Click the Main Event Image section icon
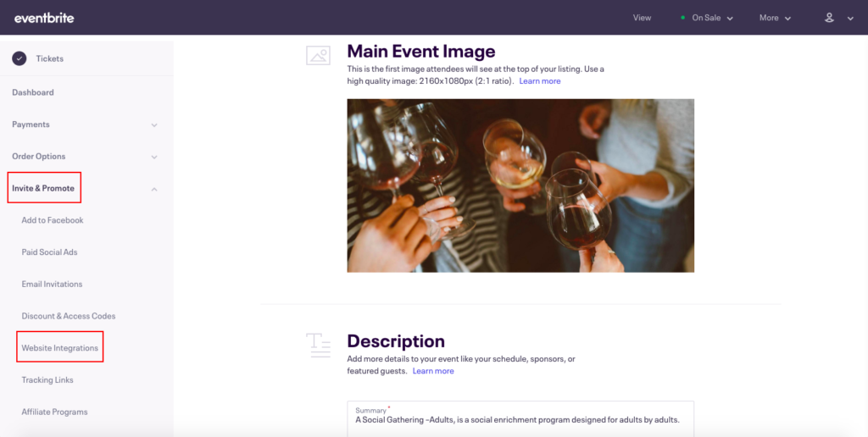 tap(319, 55)
